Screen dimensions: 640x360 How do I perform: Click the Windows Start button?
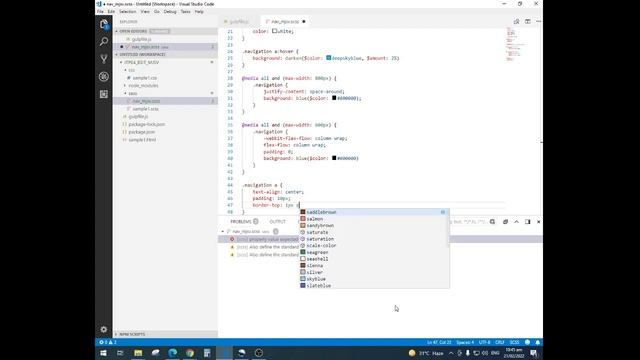(x=103, y=353)
